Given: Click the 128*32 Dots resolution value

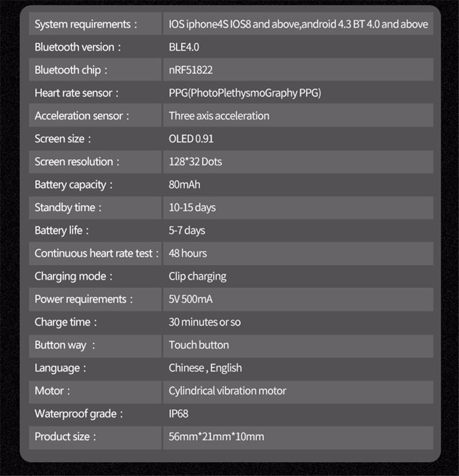Looking at the screenshot, I should (x=195, y=162).
